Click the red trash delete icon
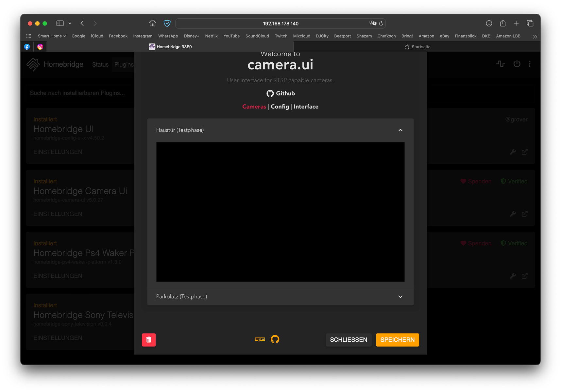This screenshot has height=392, width=561. point(149,340)
